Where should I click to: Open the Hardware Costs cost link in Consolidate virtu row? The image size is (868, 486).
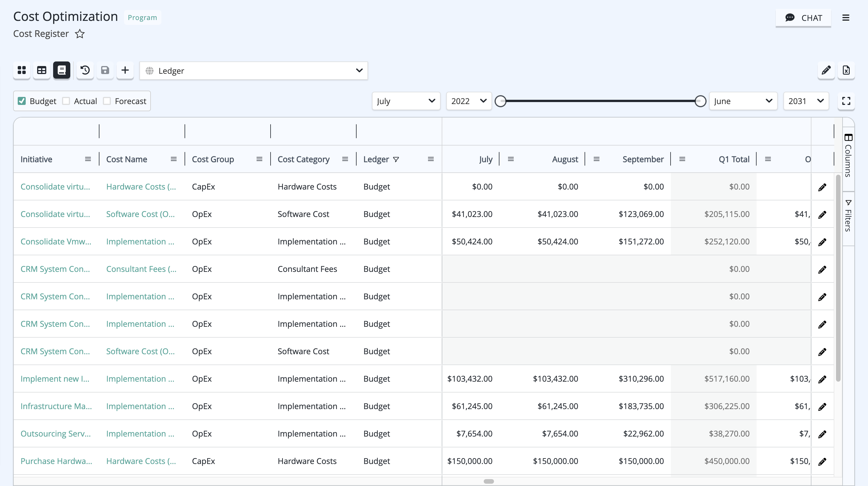pos(141,186)
